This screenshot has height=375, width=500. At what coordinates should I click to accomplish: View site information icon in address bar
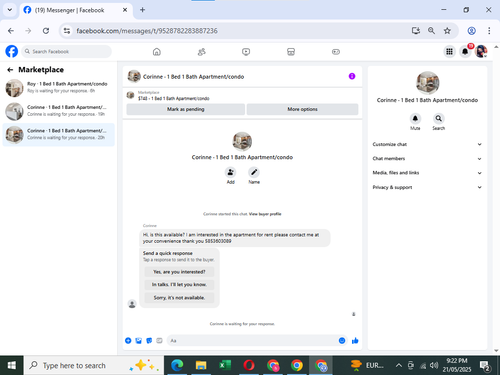click(x=67, y=31)
